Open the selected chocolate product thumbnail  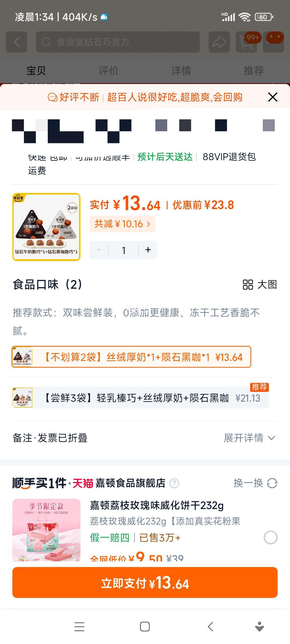tap(46, 227)
